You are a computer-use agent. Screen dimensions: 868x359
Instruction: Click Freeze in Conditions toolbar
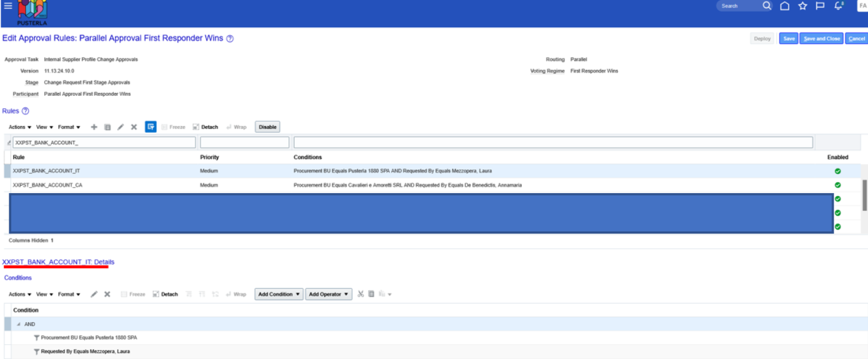coord(133,294)
